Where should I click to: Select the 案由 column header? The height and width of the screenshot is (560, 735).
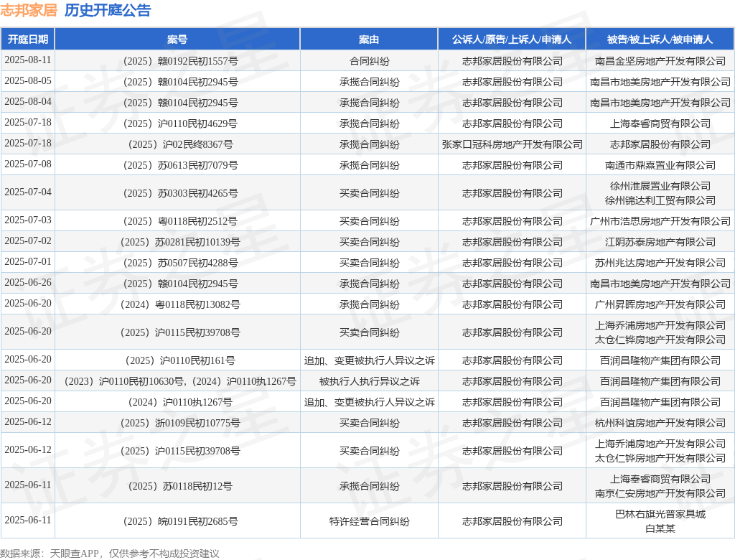(x=369, y=39)
